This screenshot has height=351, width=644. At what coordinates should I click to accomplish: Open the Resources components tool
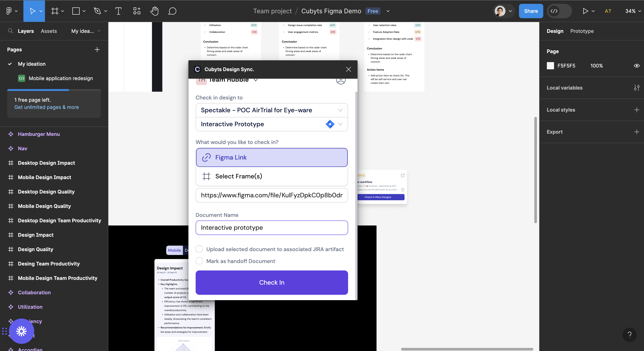point(136,11)
